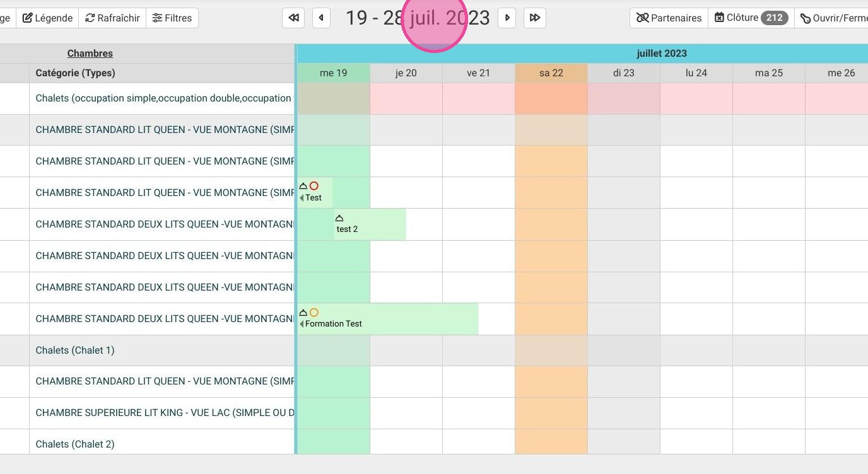The width and height of the screenshot is (868, 474).
Task: Jump back with the double-left arrow
Action: [x=293, y=18]
